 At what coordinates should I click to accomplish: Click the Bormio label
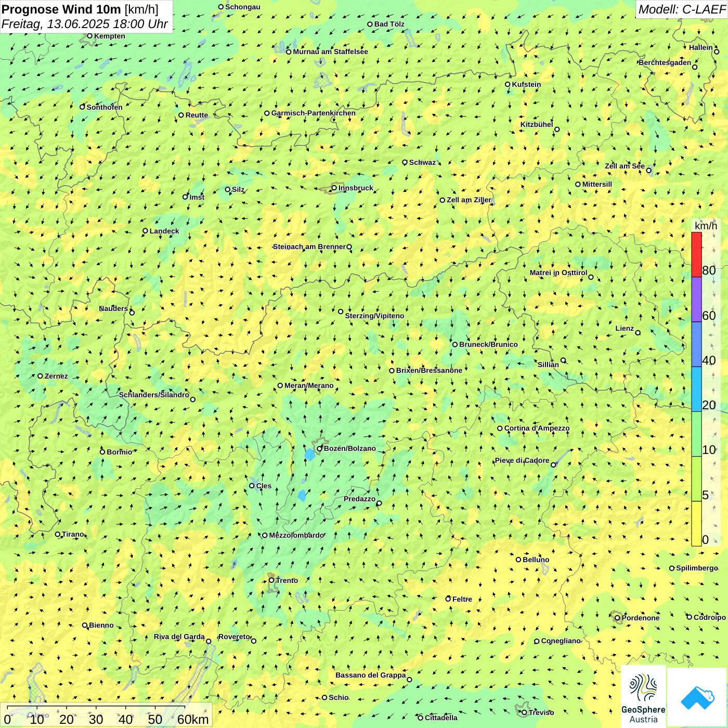coord(119,452)
